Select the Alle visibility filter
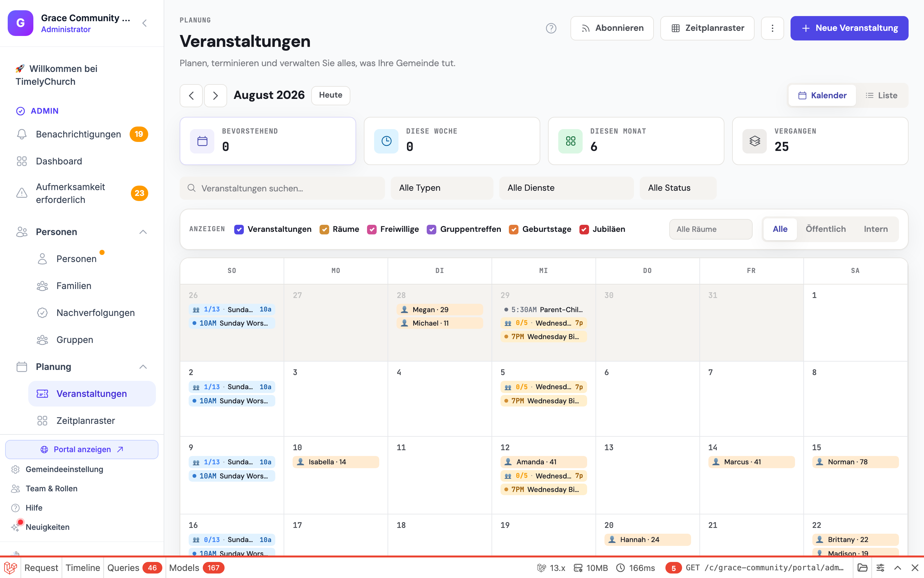 tap(780, 229)
